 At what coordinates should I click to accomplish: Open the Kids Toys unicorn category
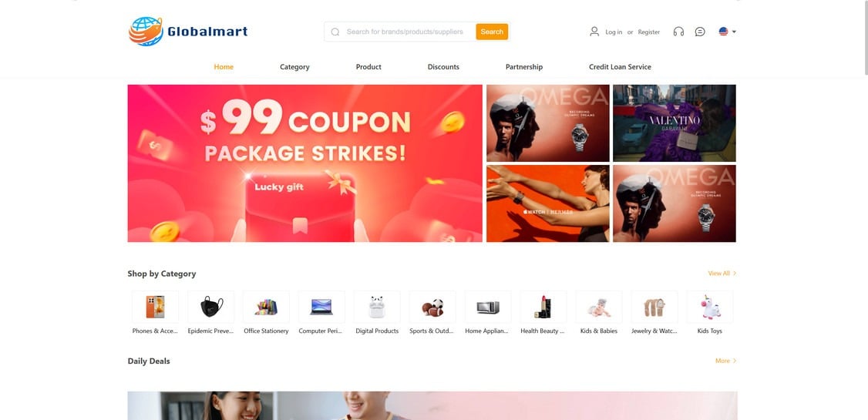click(x=710, y=307)
